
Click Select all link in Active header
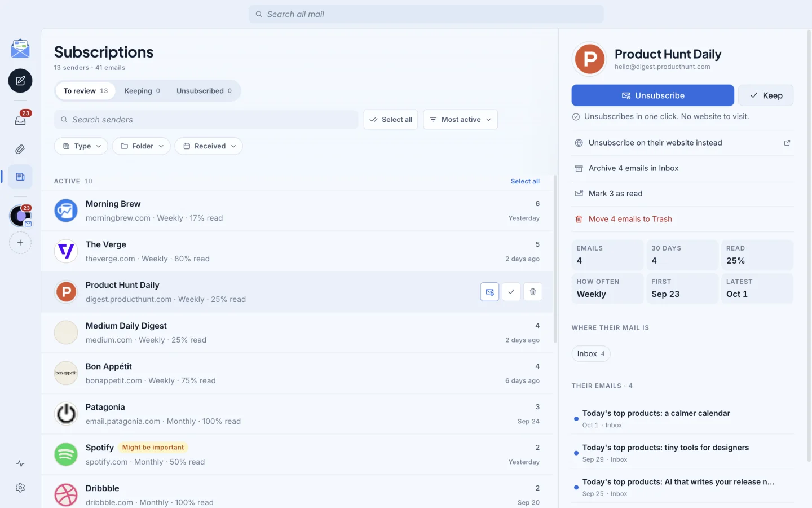525,181
